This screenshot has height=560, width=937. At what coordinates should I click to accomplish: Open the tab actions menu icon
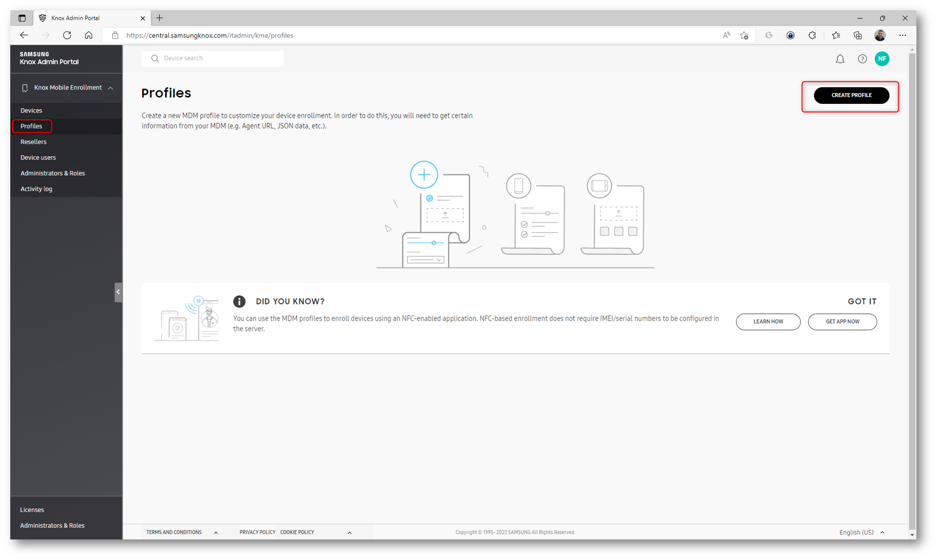point(22,18)
